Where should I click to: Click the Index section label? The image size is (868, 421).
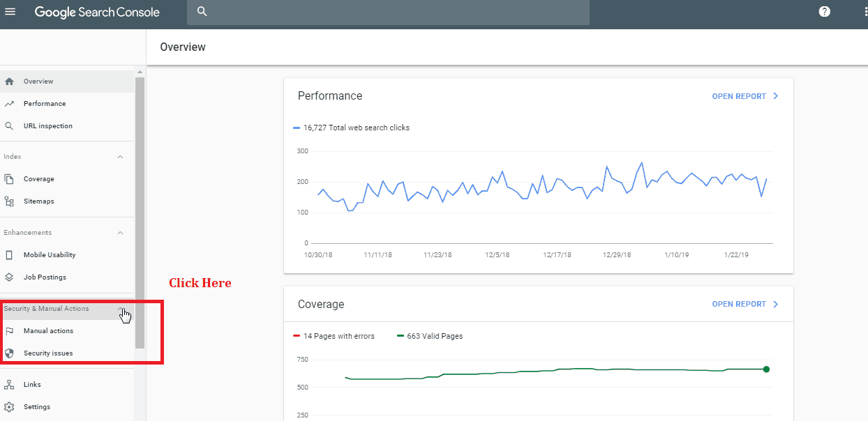pos(13,157)
